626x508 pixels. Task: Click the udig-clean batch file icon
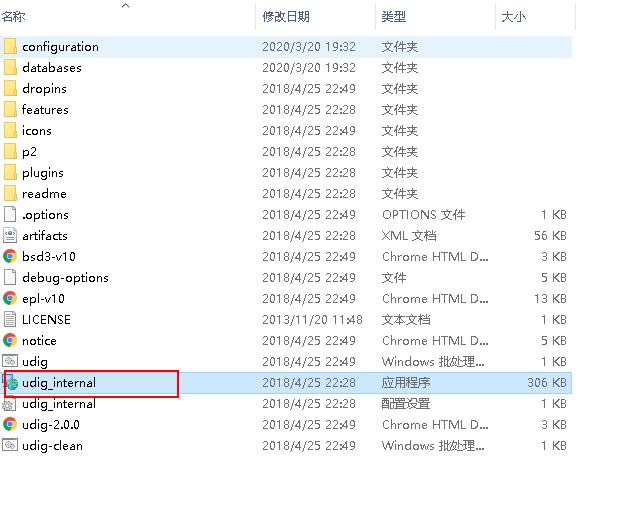pos(10,446)
